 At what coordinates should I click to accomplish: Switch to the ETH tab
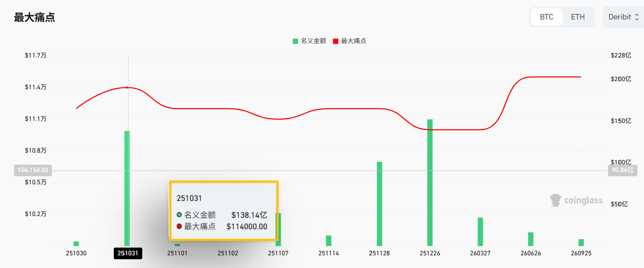tap(578, 17)
